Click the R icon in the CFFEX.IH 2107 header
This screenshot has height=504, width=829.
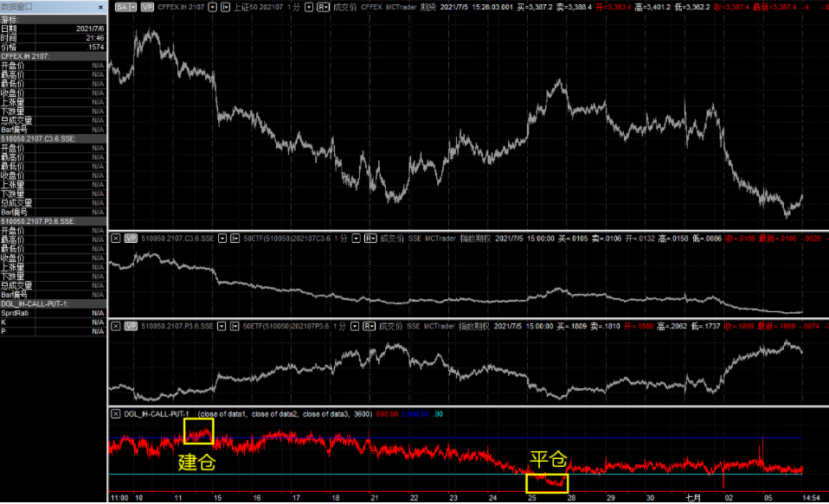pyautogui.click(x=323, y=8)
